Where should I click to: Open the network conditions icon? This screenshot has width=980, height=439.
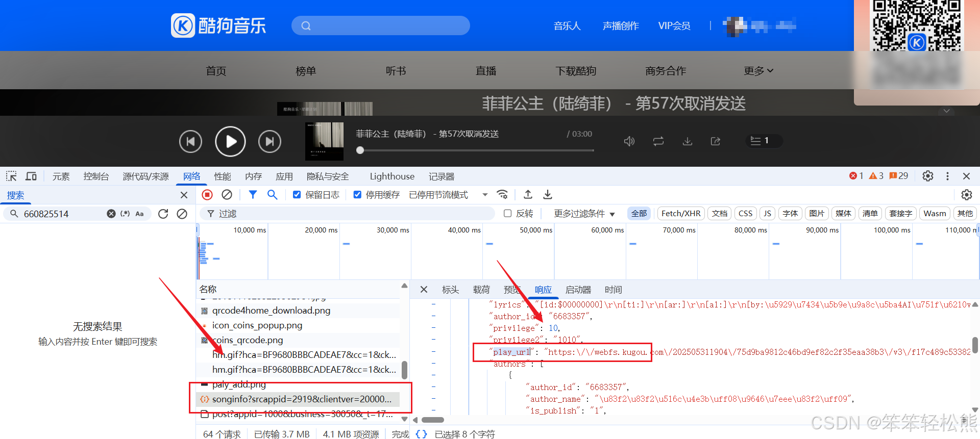(503, 194)
